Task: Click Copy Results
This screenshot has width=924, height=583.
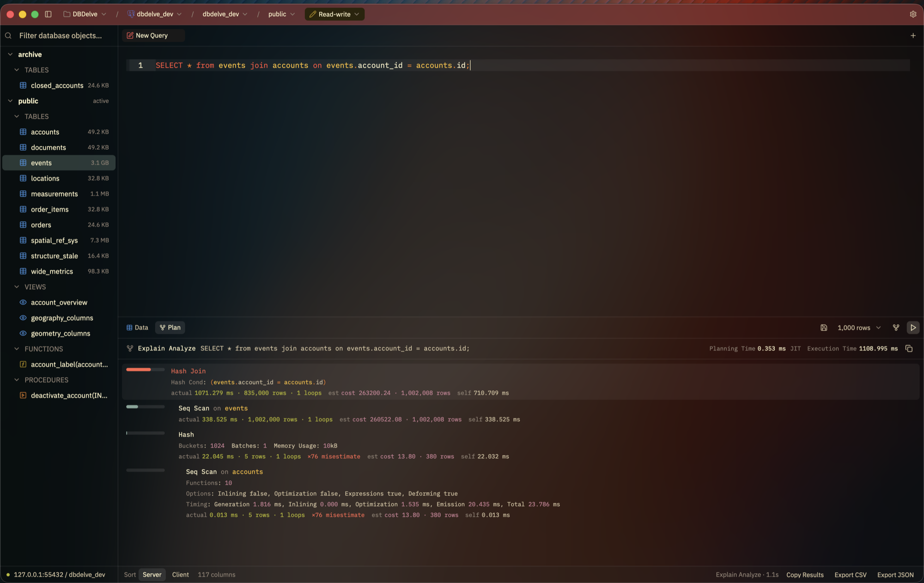Action: tap(805, 575)
